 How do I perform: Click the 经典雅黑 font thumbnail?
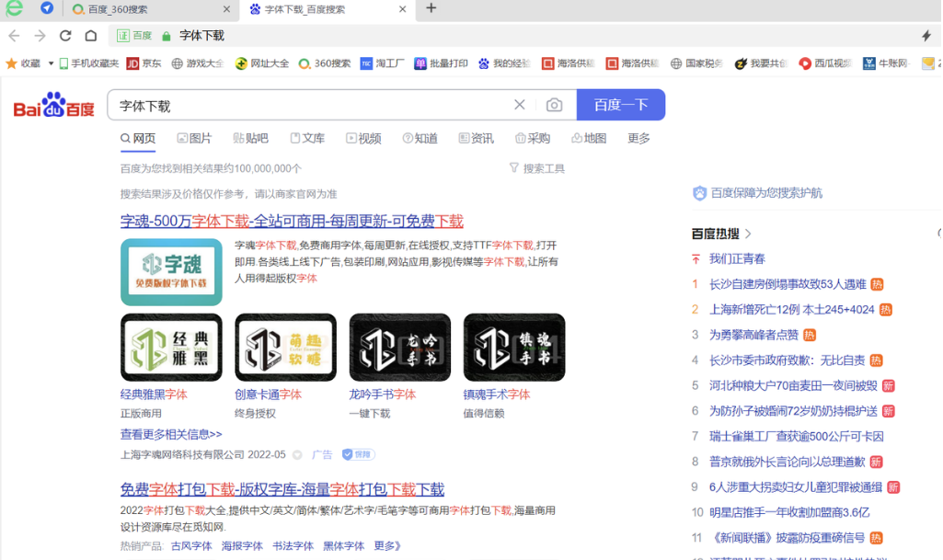[171, 348]
